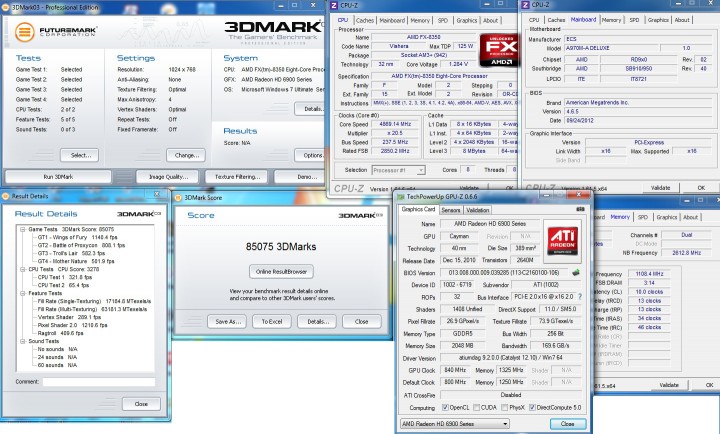Select 'GT2 - Battle of Proxycon' result row
The image size is (720, 434).
click(x=81, y=245)
